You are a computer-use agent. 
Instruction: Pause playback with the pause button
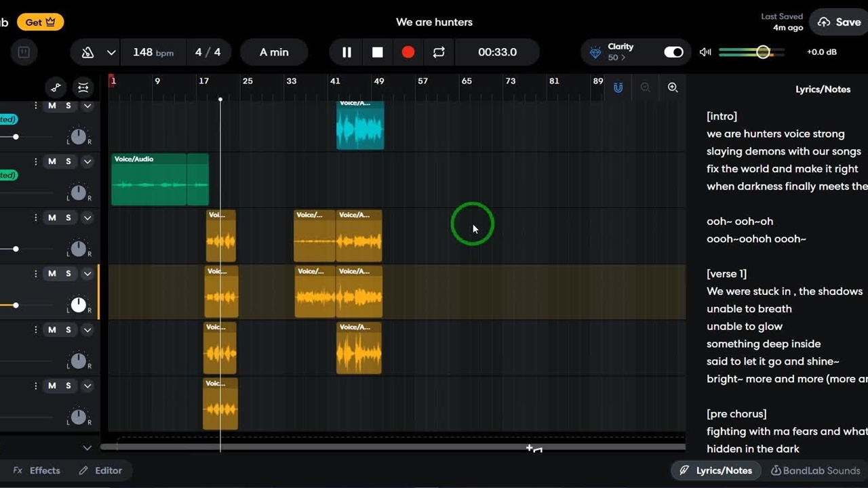[347, 52]
